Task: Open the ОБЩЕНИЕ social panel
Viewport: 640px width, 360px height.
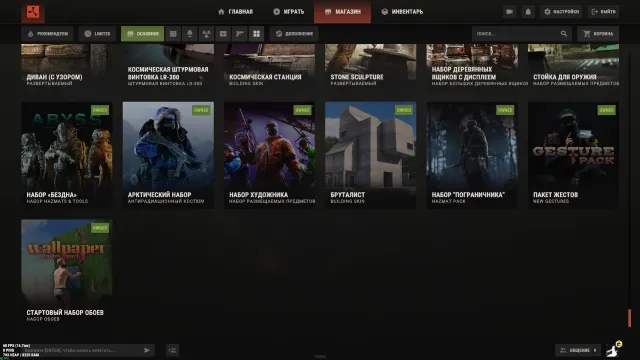Action: pos(578,350)
